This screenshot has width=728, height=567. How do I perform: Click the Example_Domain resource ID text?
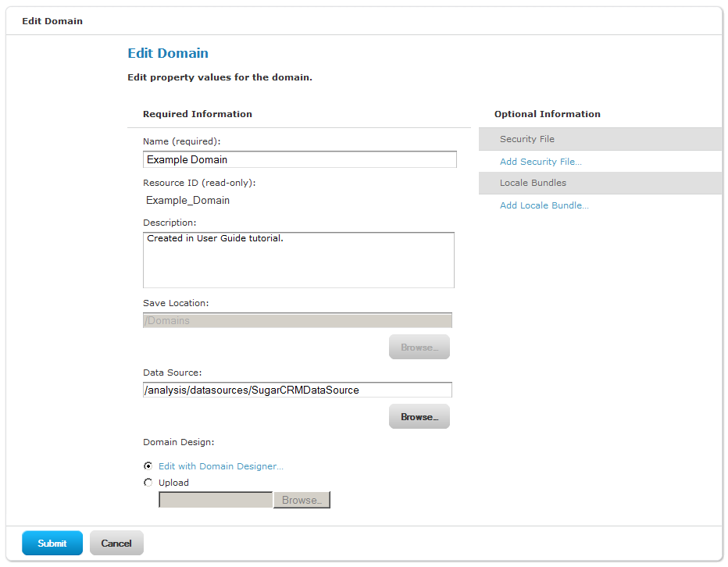(x=187, y=200)
